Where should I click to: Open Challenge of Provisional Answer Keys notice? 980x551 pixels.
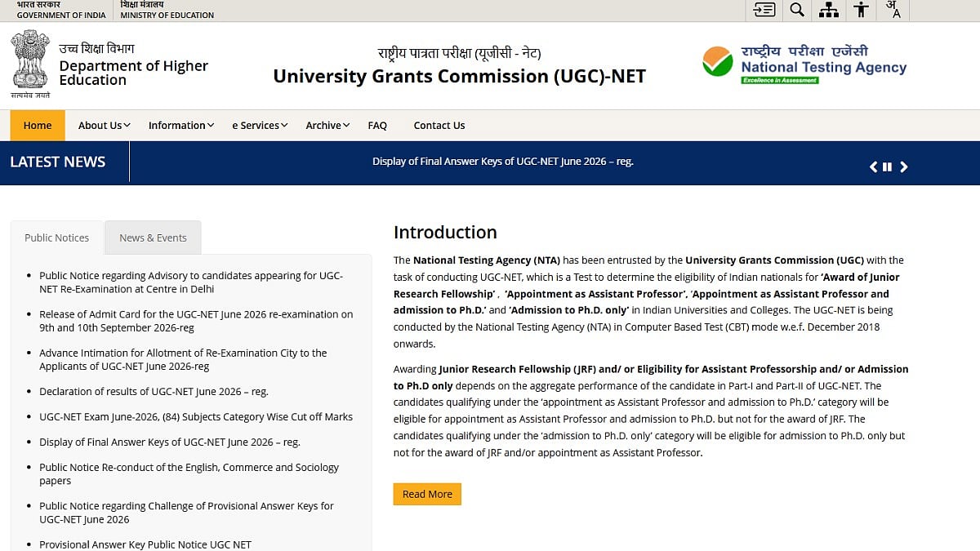pyautogui.click(x=186, y=512)
